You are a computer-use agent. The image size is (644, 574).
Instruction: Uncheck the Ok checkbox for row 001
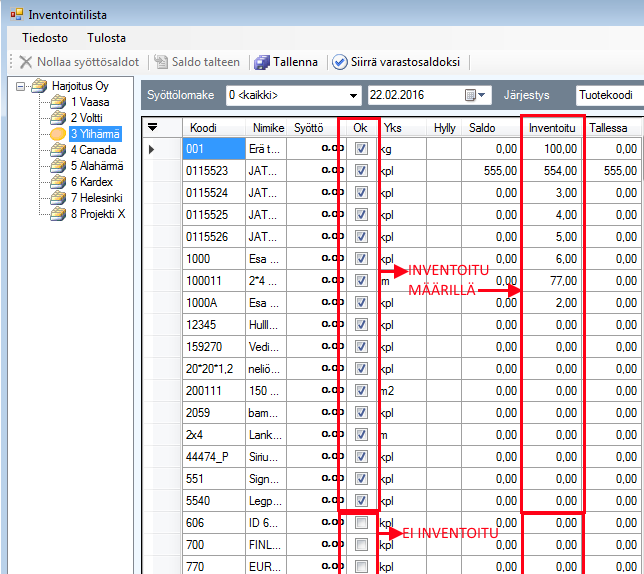point(361,149)
